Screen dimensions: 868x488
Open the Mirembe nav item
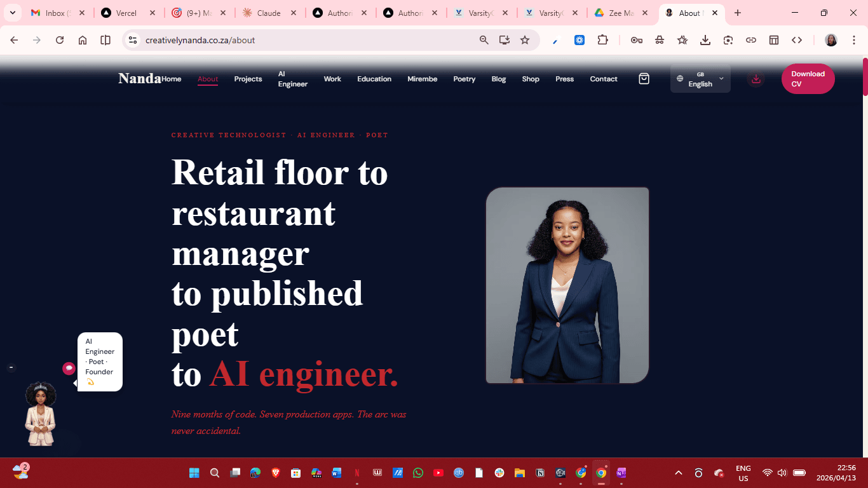422,79
